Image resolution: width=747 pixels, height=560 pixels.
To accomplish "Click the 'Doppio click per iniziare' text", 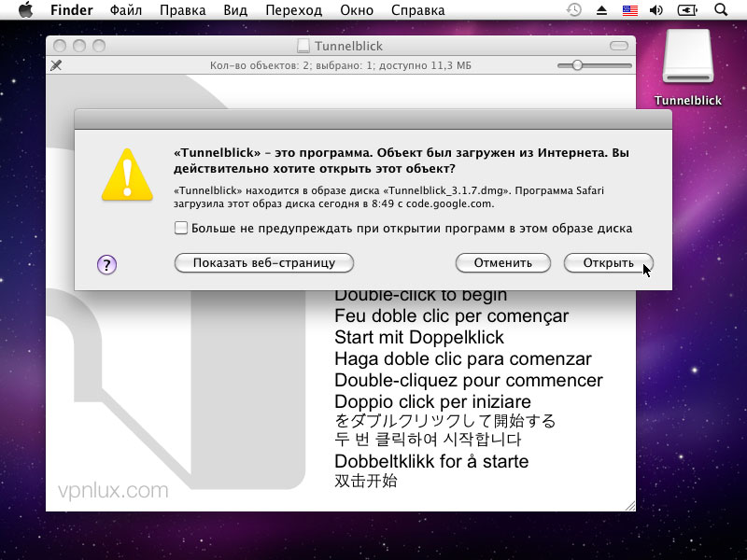I will click(x=432, y=401).
